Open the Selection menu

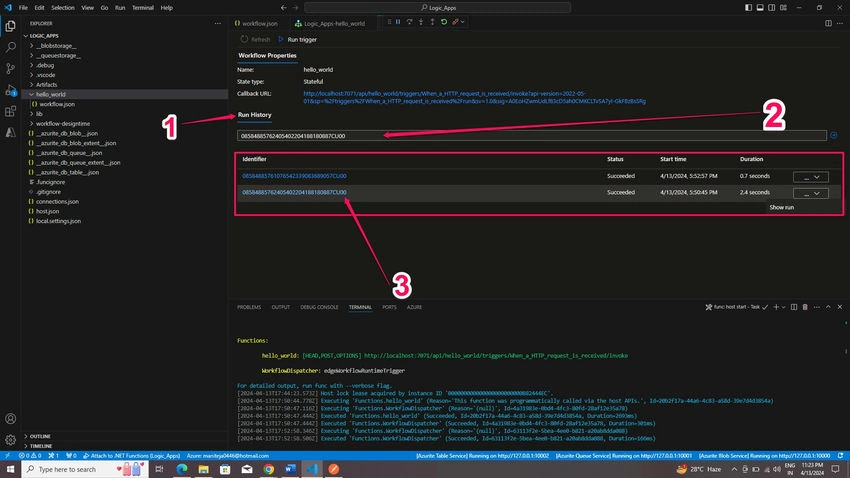(63, 8)
